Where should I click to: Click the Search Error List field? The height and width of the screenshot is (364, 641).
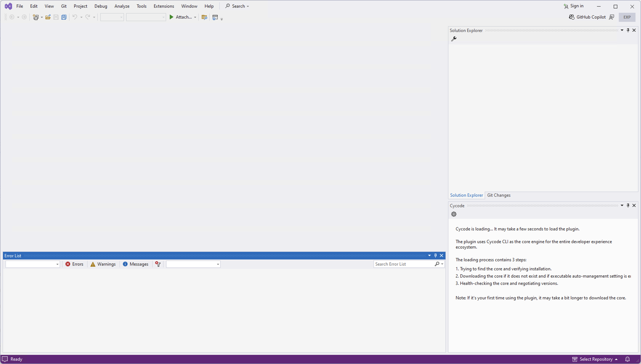pos(404,264)
